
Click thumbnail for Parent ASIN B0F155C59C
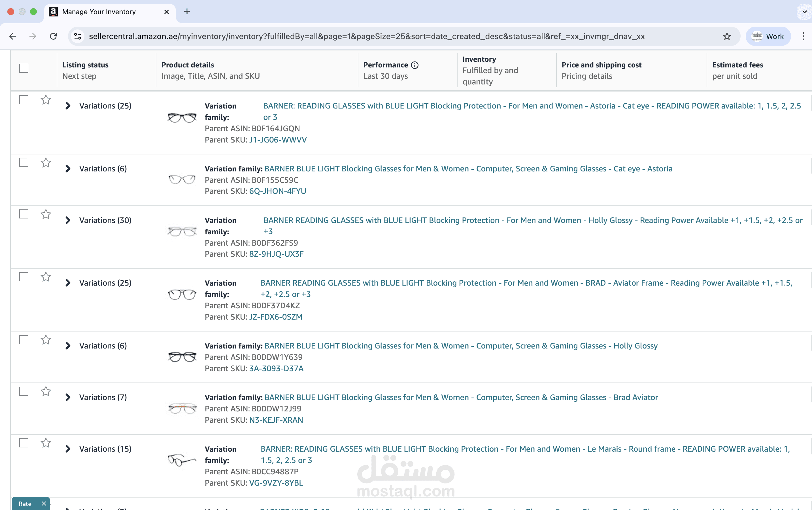click(x=182, y=179)
